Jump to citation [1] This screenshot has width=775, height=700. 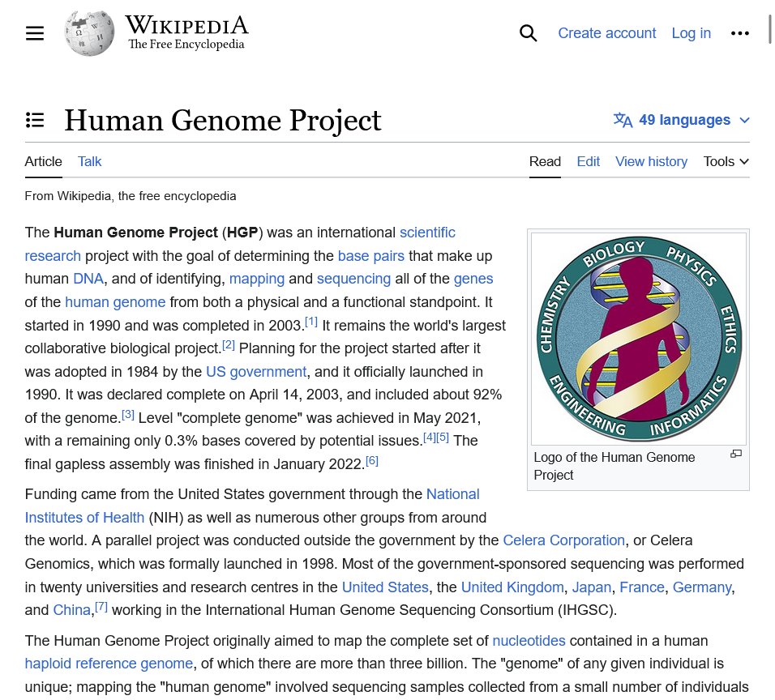click(x=310, y=322)
